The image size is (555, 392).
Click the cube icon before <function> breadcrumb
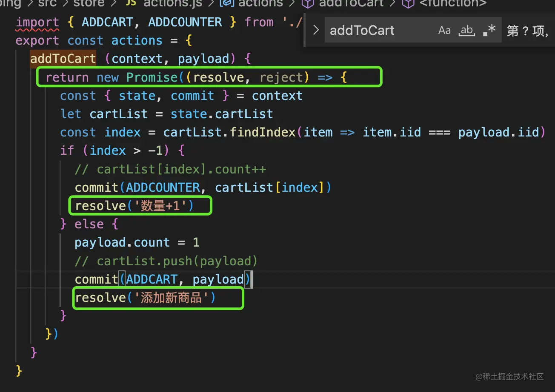pos(409,3)
